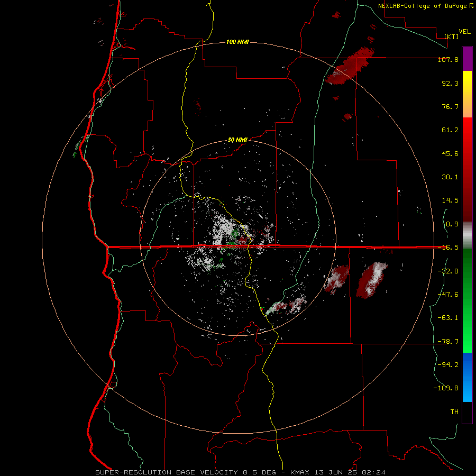
Task: Select the 14.5 value on velocity scale
Action: [x=450, y=200]
